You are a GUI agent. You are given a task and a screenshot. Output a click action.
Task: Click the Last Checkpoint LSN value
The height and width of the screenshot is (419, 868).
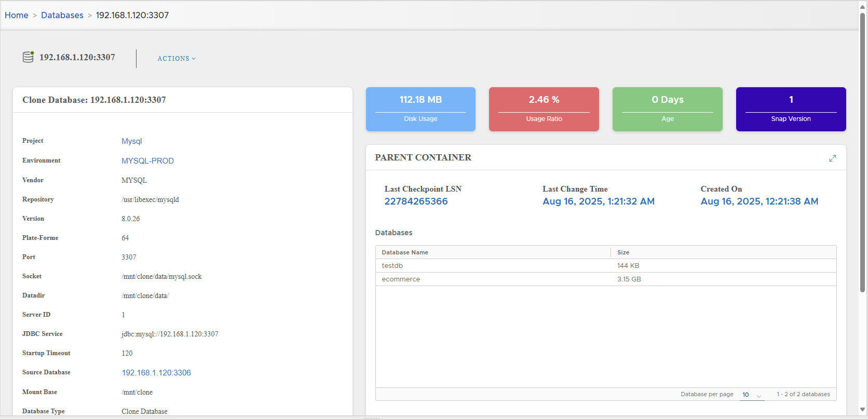click(x=416, y=201)
